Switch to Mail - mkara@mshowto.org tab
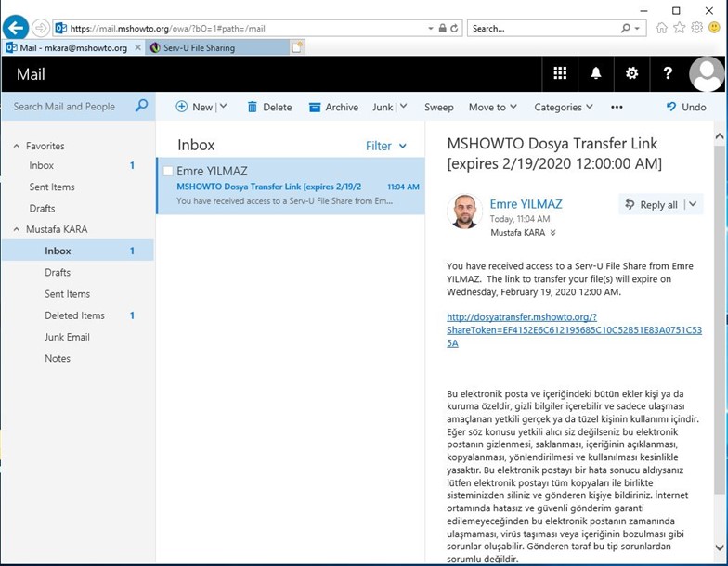728x566 pixels. (x=72, y=48)
